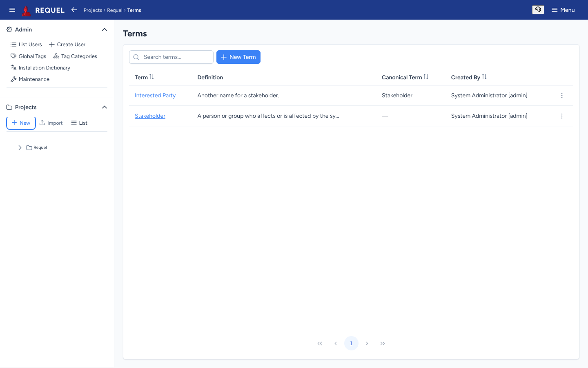588x368 pixels.
Task: Click the New Term button
Action: 238,57
